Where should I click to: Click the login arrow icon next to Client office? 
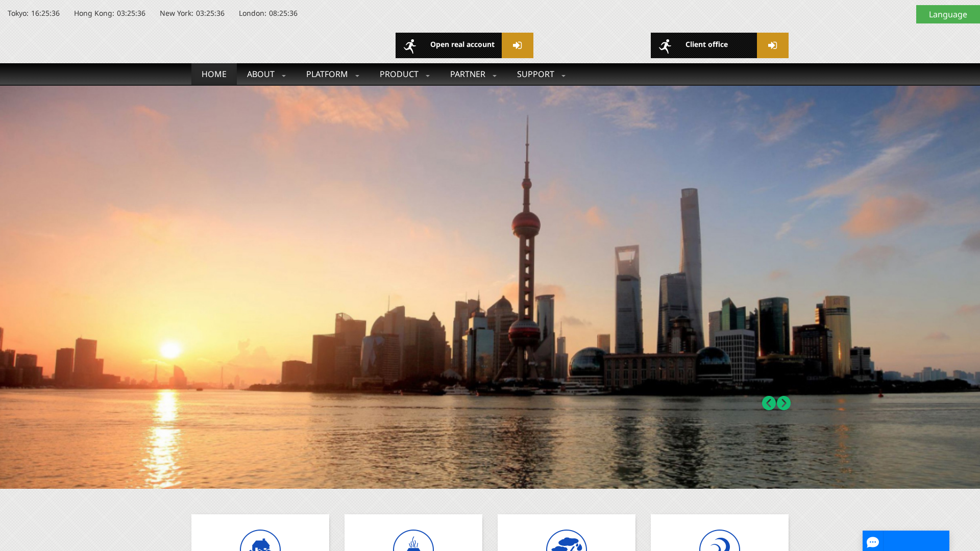[x=772, y=45]
